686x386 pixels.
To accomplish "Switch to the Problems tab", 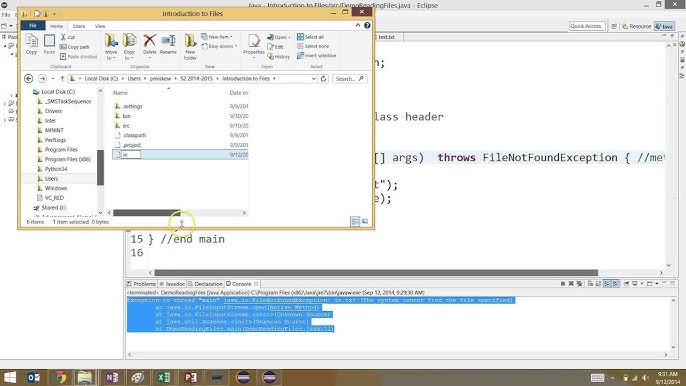I will (x=141, y=284).
